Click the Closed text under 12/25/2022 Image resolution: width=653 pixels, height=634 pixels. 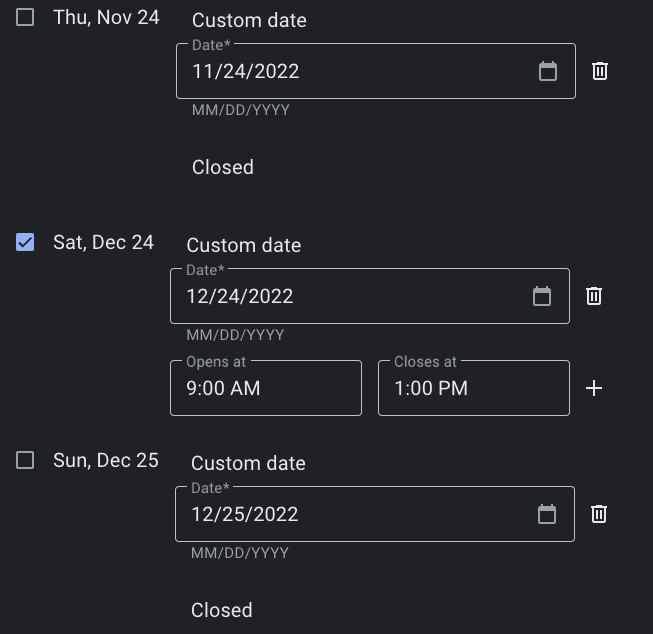tap(222, 610)
